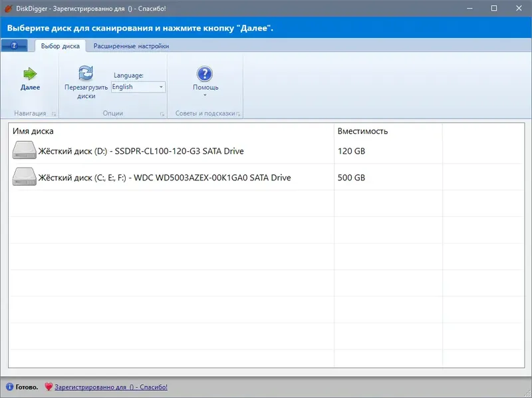Click the small expander in the Опции group corner

[x=161, y=113]
